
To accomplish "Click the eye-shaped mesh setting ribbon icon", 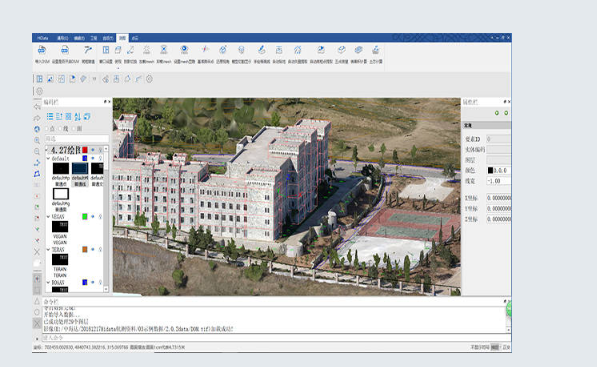I will (184, 50).
